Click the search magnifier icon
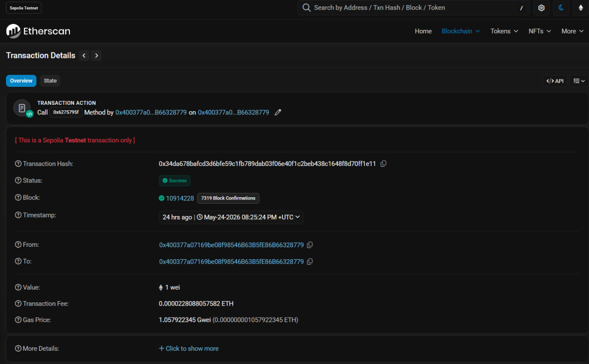589x364 pixels. tap(306, 8)
